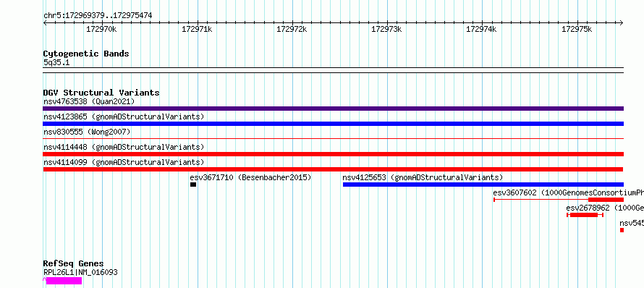The height and width of the screenshot is (288, 644).
Task: Click the small red nsv545 block
Action: click(x=622, y=230)
